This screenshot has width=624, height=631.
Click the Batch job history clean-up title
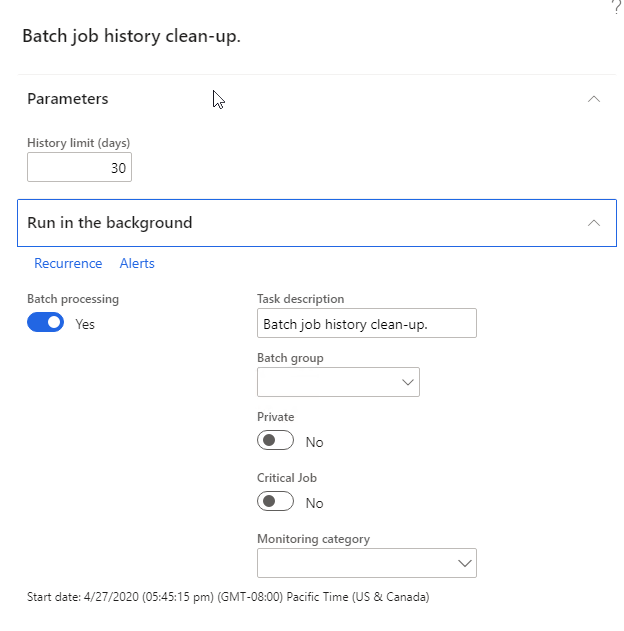pos(131,36)
